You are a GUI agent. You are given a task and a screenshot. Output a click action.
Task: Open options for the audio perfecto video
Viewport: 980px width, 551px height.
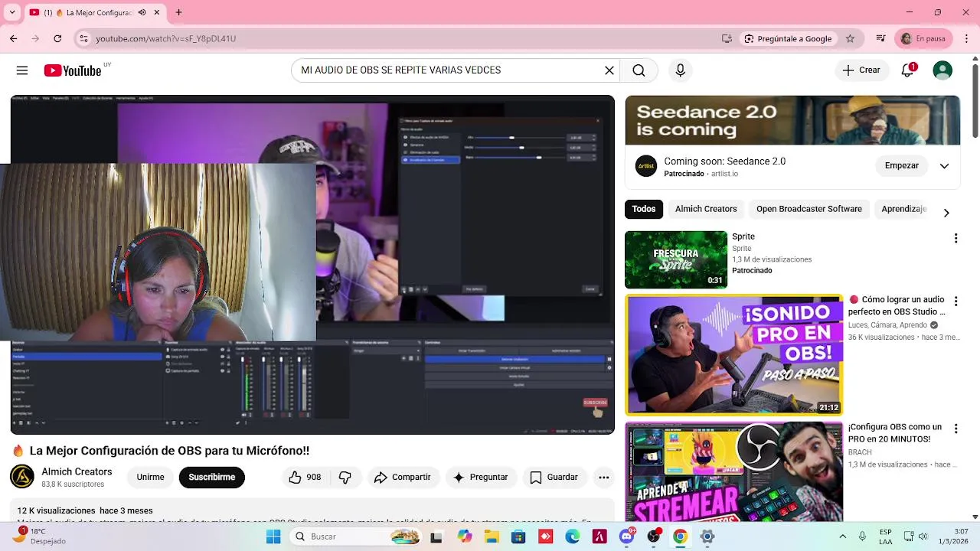coord(955,302)
